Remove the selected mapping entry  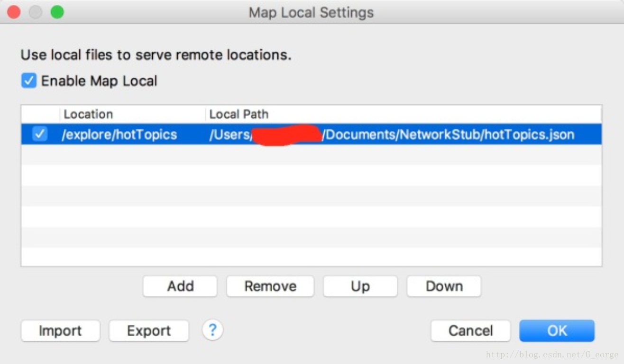tap(270, 286)
